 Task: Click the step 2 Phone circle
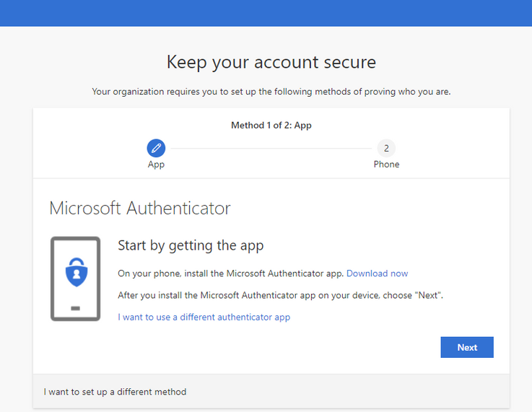[386, 148]
